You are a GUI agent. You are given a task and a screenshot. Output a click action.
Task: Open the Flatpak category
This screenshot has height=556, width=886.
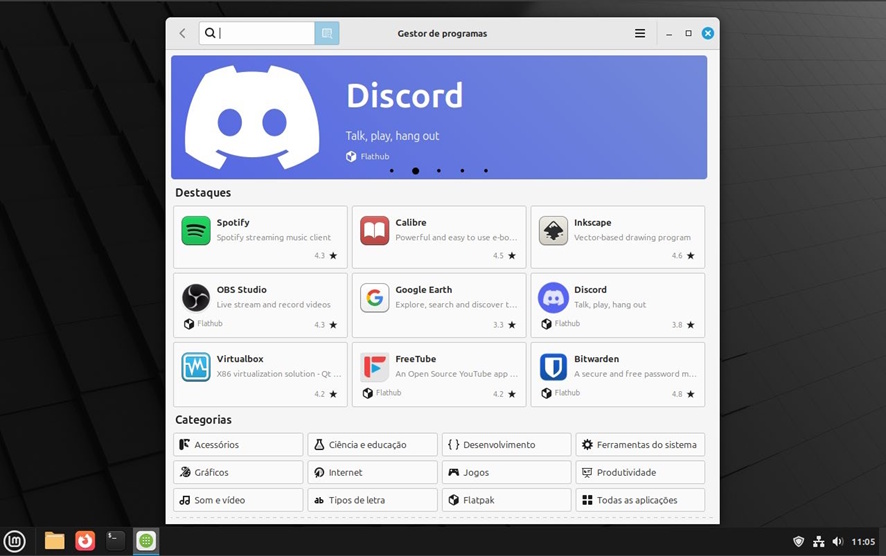pyautogui.click(x=506, y=500)
